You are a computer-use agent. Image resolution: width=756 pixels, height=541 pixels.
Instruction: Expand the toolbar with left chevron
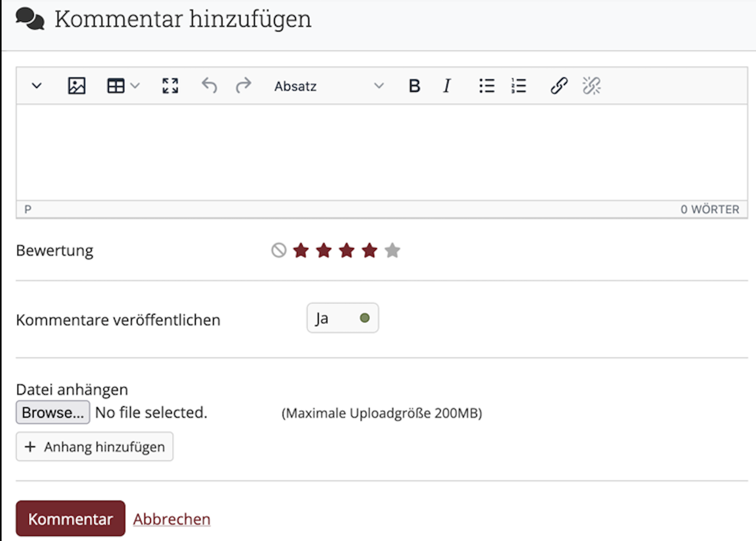click(x=36, y=85)
